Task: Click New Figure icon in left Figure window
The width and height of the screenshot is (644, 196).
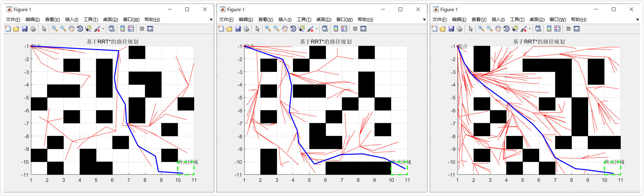Action: [x=8, y=29]
